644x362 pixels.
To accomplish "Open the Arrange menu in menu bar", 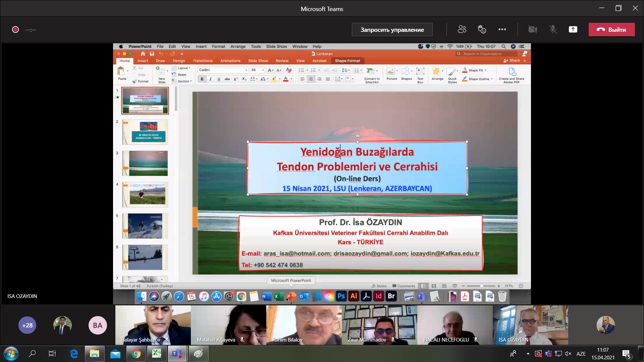I will coord(238,47).
